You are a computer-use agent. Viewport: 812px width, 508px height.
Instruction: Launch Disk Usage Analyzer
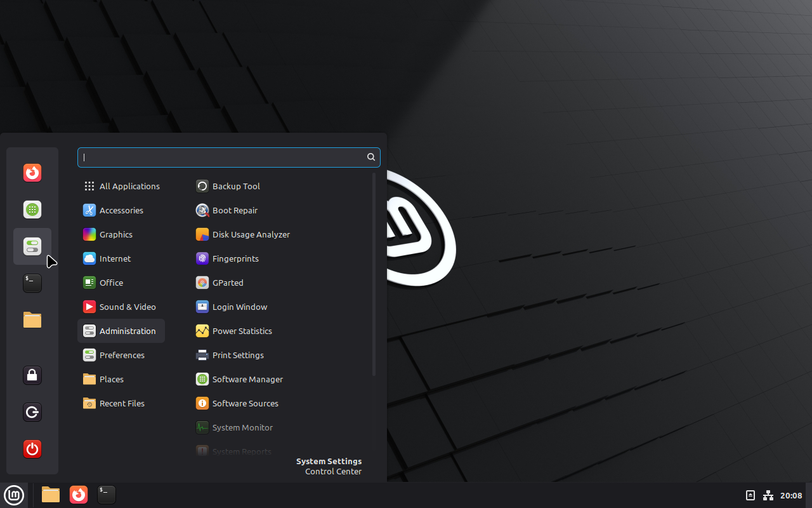[x=251, y=234]
